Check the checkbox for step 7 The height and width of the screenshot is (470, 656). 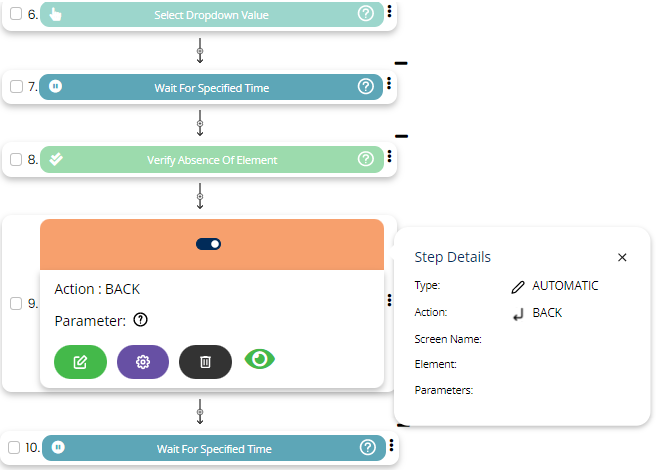point(16,87)
